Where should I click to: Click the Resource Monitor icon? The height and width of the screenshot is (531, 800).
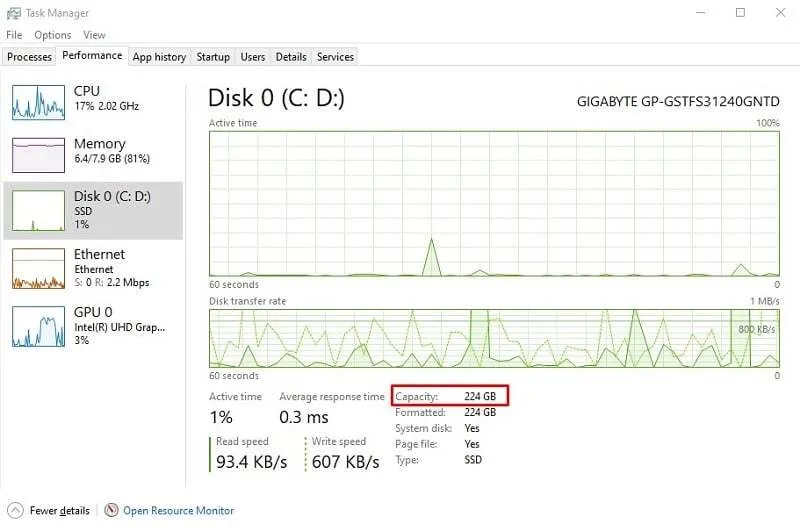111,510
